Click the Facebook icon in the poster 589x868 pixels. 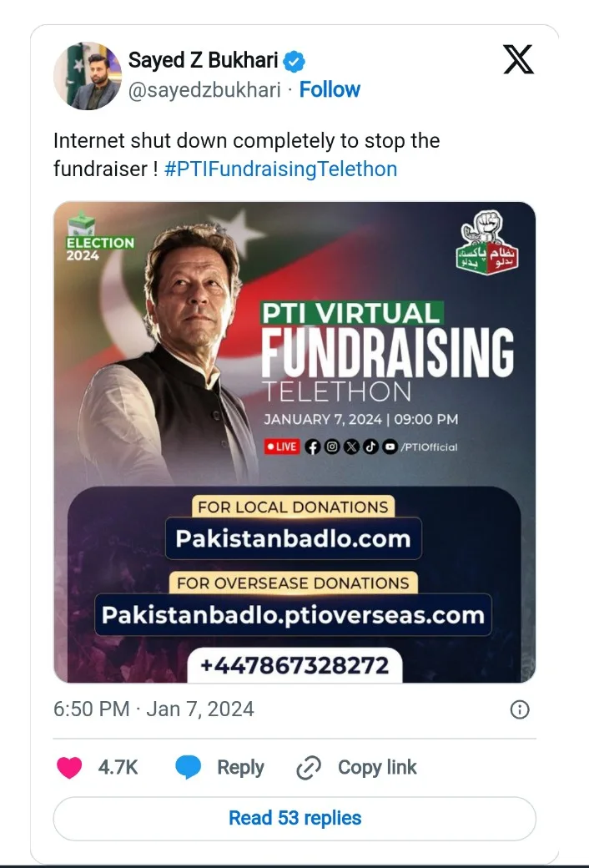tap(313, 447)
